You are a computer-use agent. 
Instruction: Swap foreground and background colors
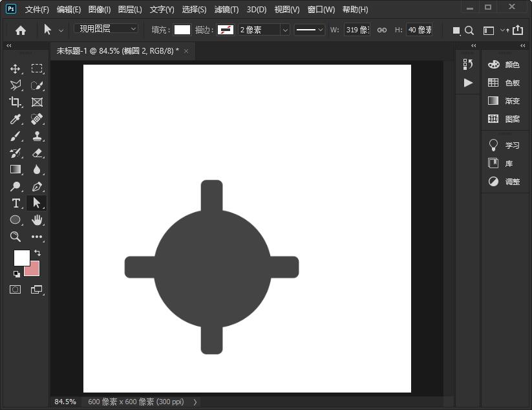(x=37, y=253)
